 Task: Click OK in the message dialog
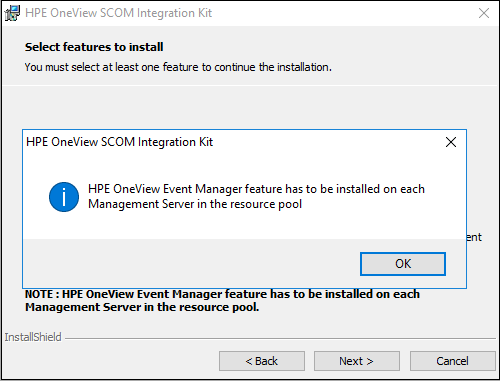pyautogui.click(x=403, y=264)
